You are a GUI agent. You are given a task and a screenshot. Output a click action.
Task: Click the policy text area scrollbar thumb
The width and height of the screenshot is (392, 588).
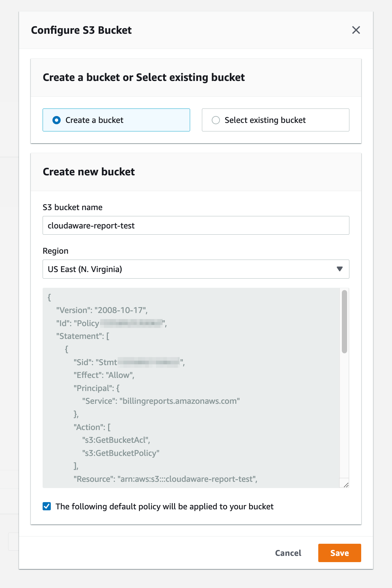pos(344,321)
